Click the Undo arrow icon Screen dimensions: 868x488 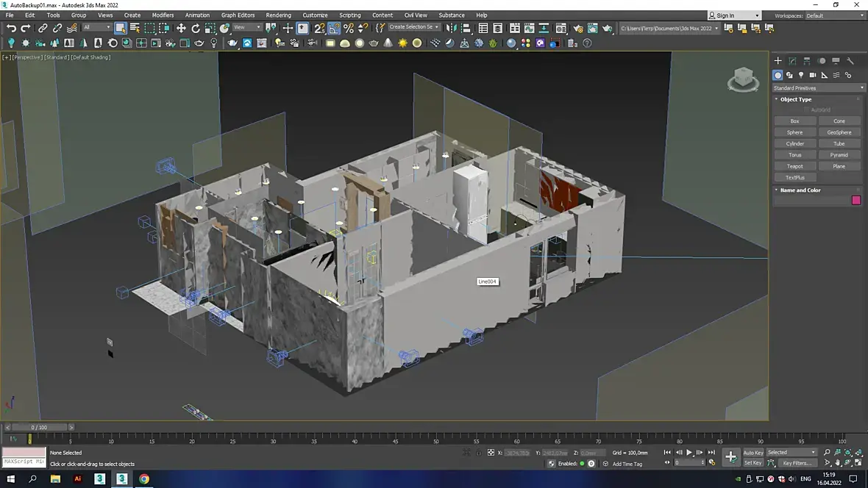(x=11, y=28)
